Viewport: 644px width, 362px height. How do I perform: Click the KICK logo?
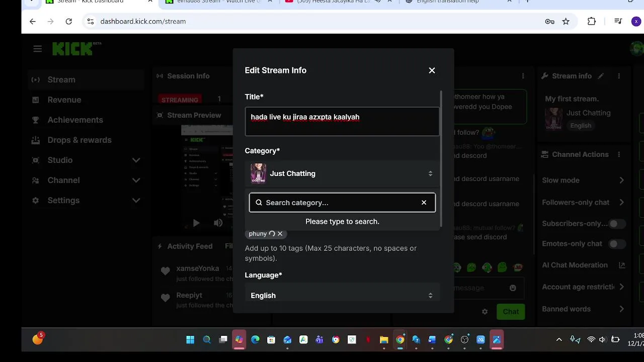pyautogui.click(x=73, y=49)
